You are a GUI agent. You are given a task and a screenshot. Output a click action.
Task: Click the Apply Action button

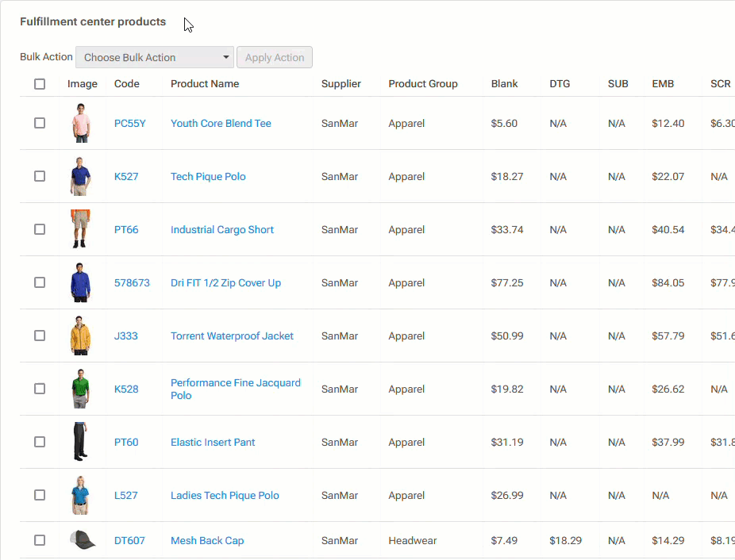pos(275,57)
